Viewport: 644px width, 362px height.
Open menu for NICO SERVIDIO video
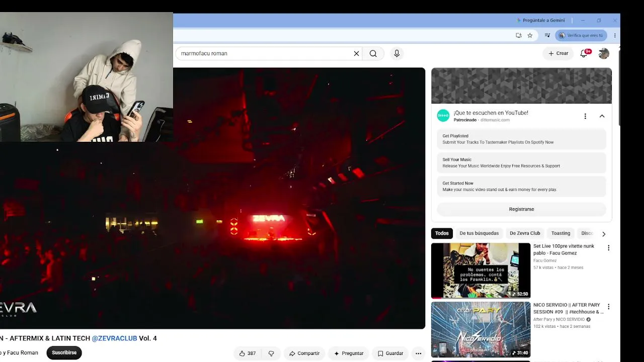tap(608, 307)
